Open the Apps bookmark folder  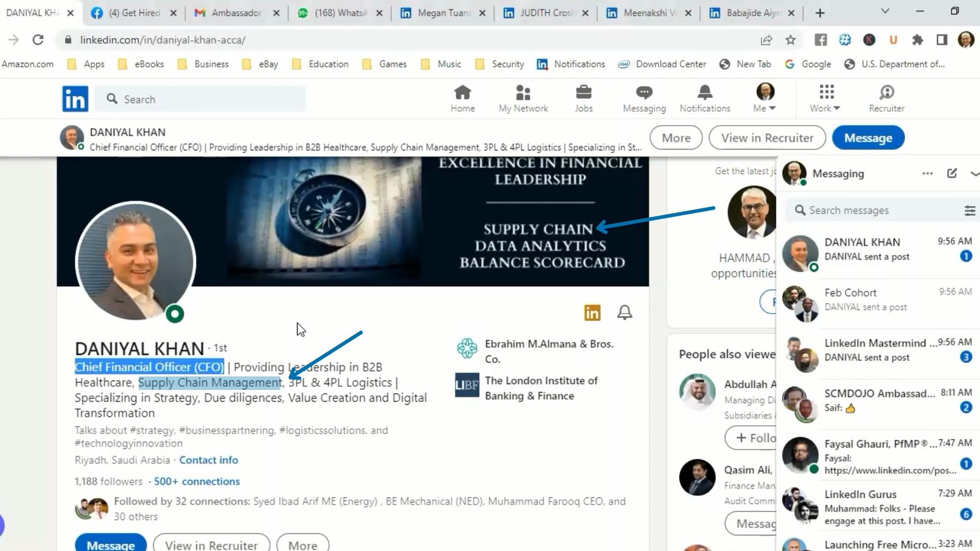coord(86,64)
